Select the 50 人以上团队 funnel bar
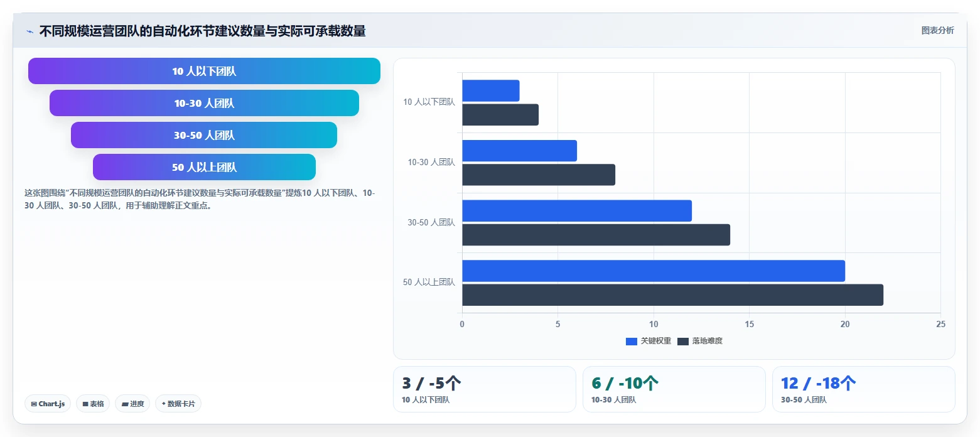 [x=204, y=167]
